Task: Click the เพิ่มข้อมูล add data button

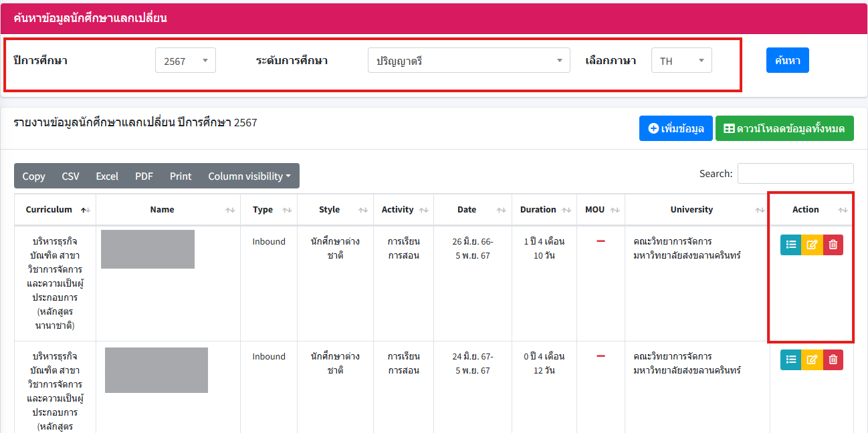Action: 675,128
